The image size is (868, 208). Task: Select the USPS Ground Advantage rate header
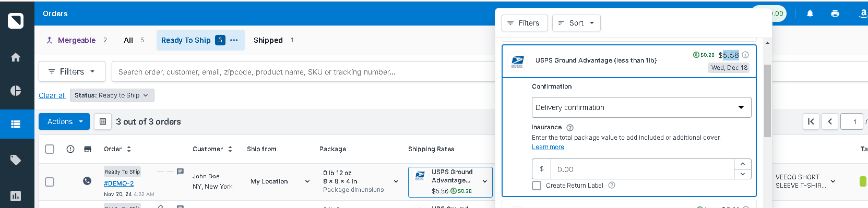629,61
